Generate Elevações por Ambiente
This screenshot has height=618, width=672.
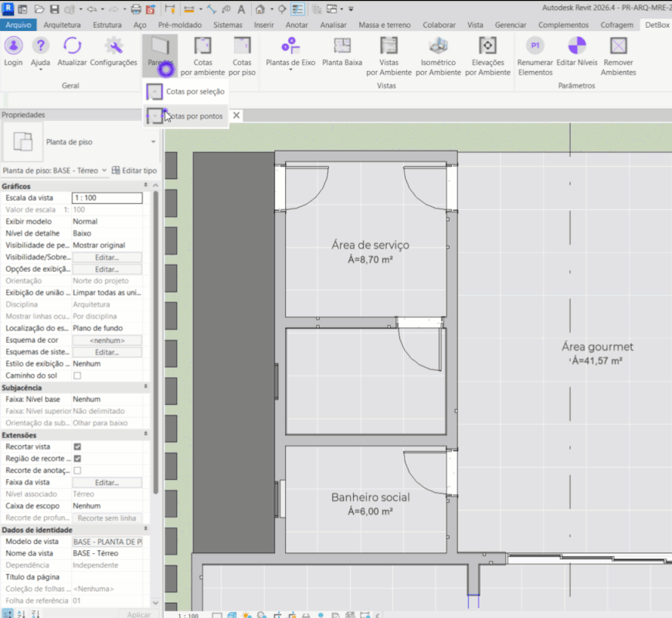(487, 56)
